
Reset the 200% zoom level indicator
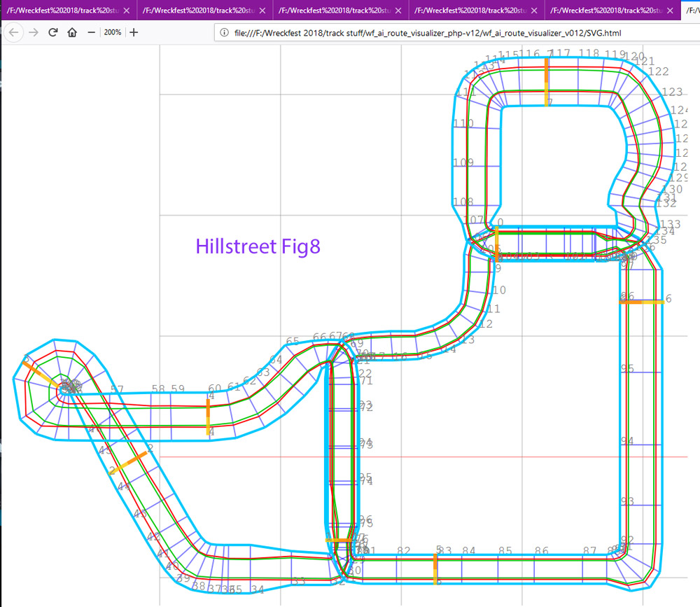click(x=113, y=32)
